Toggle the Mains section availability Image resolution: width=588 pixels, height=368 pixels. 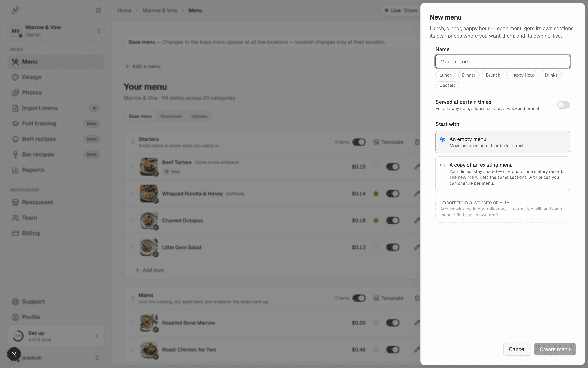click(359, 298)
